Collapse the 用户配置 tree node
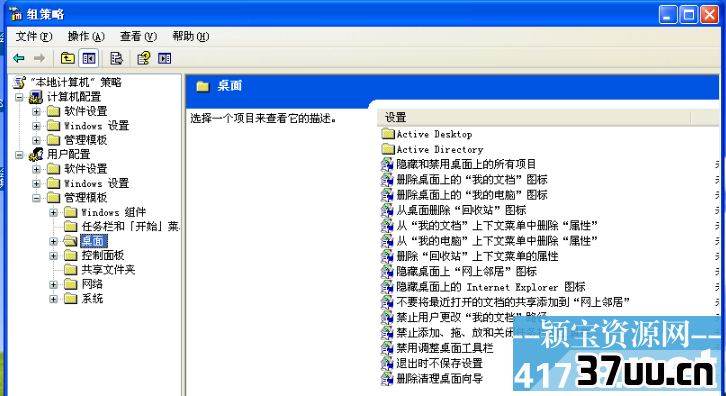The height and width of the screenshot is (396, 726). (19, 155)
